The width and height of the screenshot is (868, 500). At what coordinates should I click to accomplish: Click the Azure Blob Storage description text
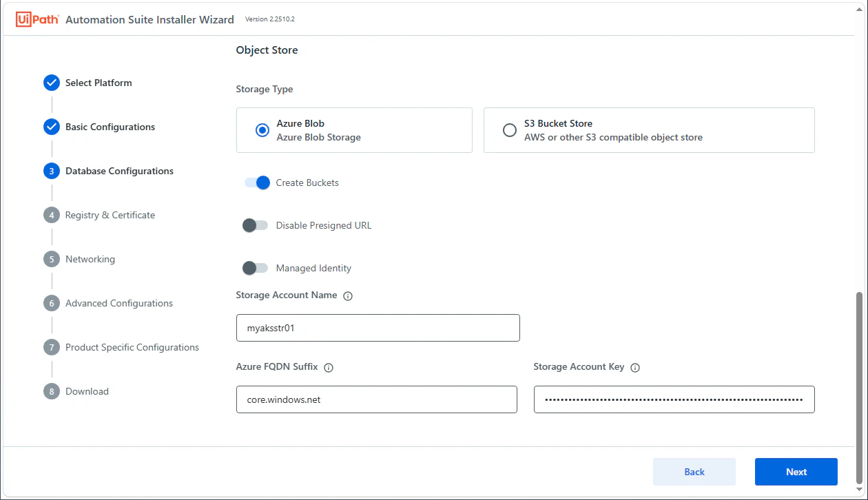319,137
